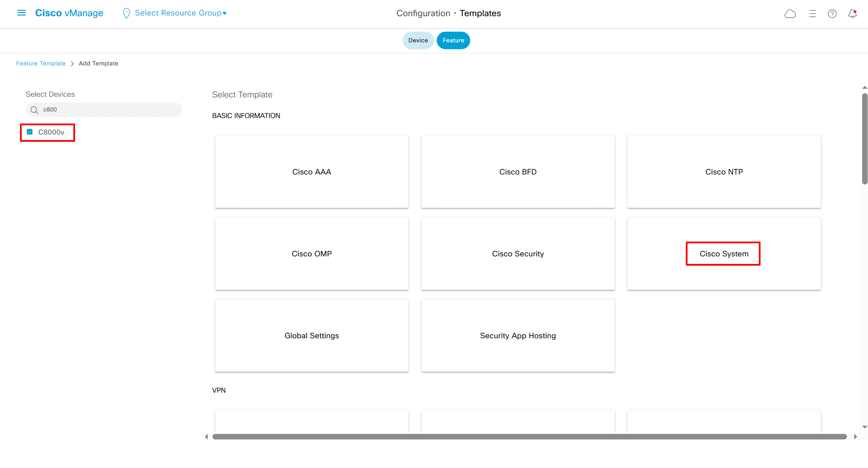
Task: Choose the Cisco AAA template card
Action: click(311, 172)
